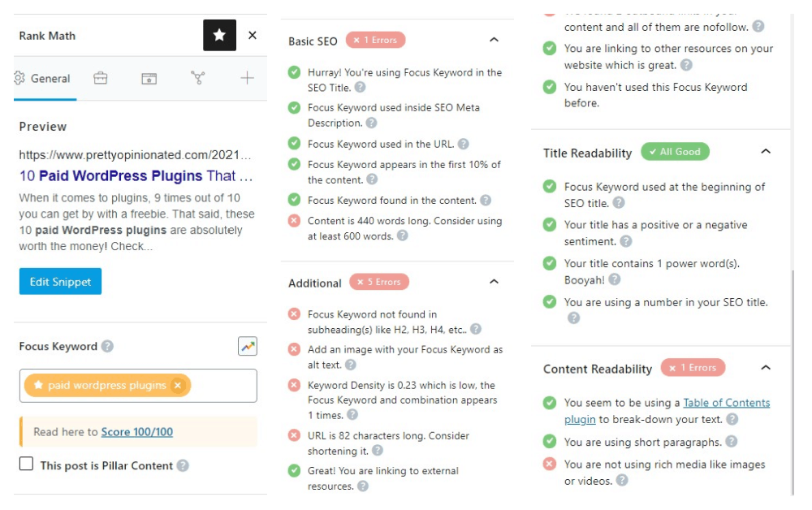Enable 'This post is Pillar Content' checkbox
This screenshot has height=510, width=812.
tap(27, 464)
